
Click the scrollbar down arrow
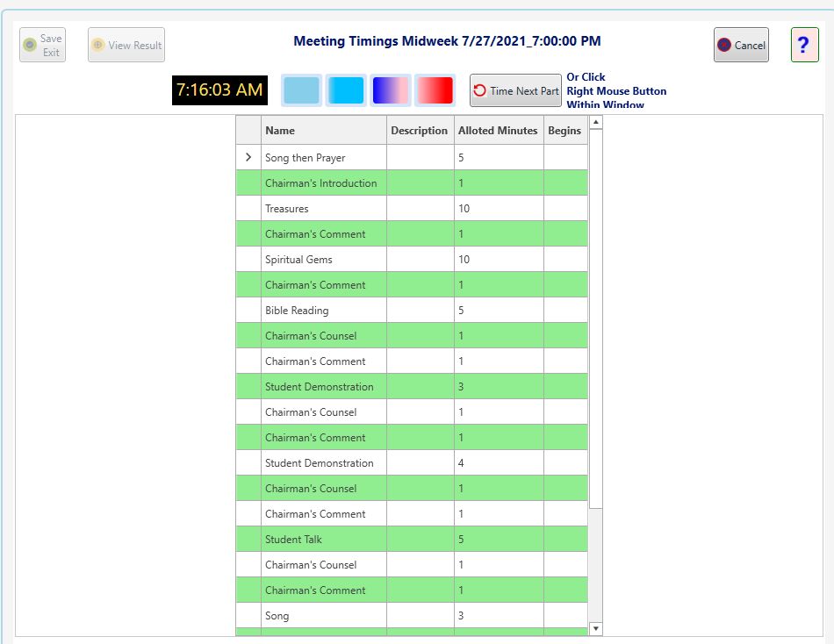[596, 628]
